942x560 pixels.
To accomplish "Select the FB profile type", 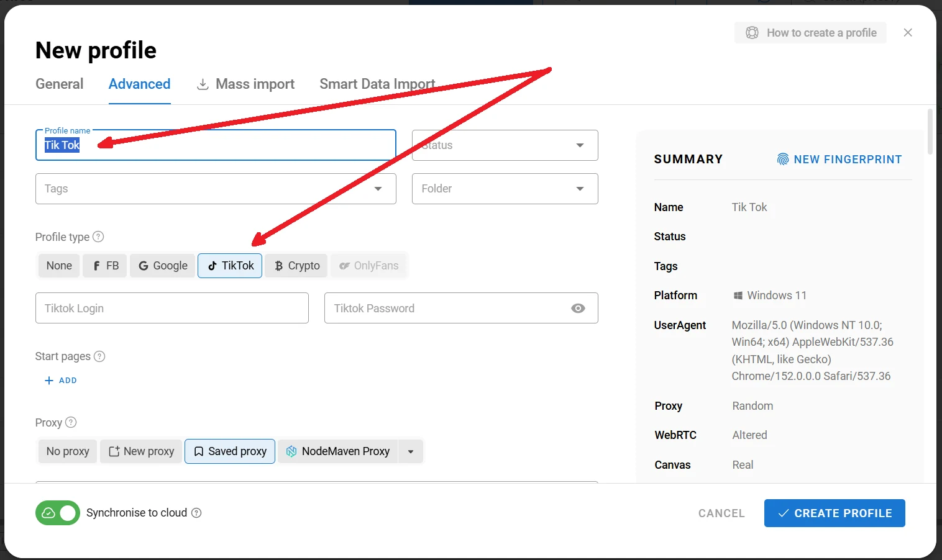I will pos(105,266).
